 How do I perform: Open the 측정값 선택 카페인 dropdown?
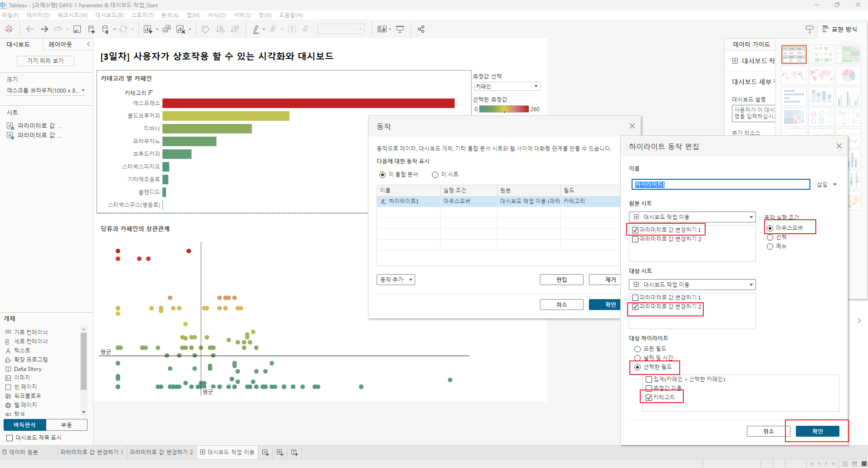507,86
